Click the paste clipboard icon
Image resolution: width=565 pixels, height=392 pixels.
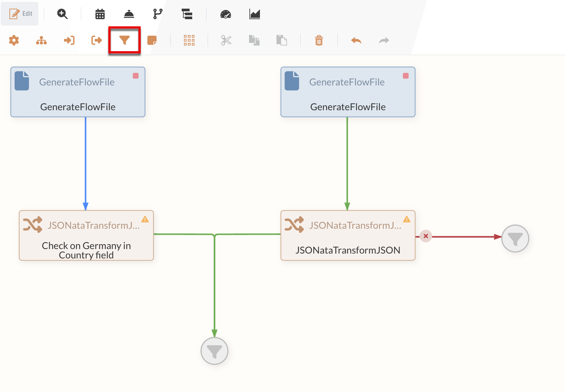point(282,40)
